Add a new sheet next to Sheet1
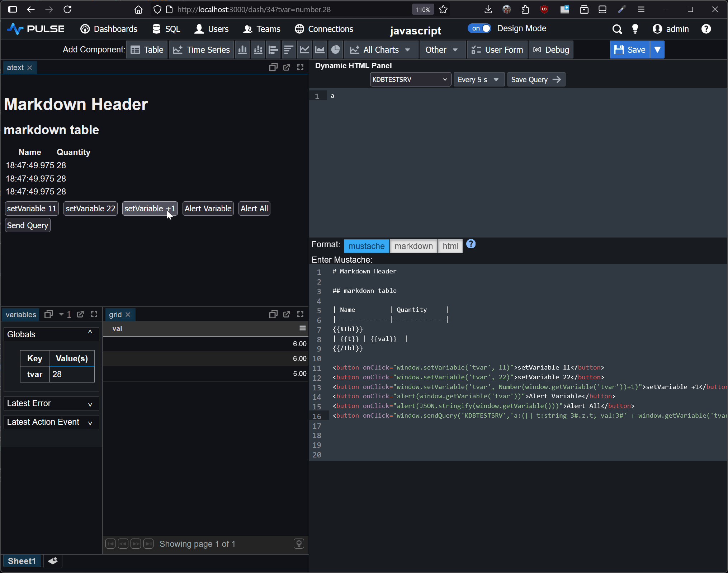 (53, 561)
